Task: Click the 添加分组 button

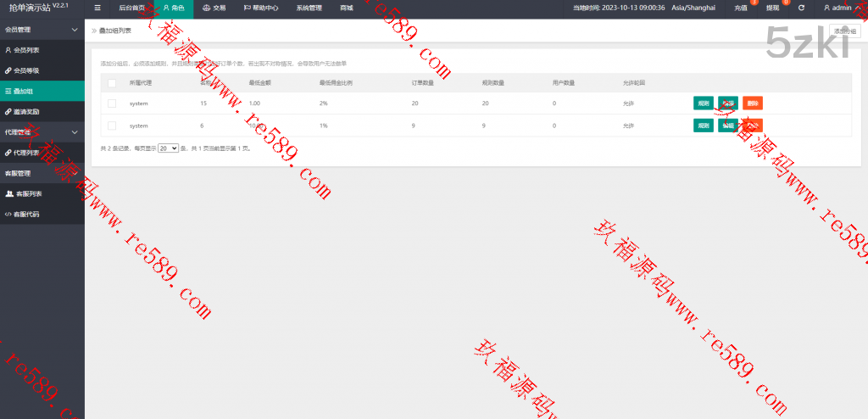Action: tap(845, 31)
